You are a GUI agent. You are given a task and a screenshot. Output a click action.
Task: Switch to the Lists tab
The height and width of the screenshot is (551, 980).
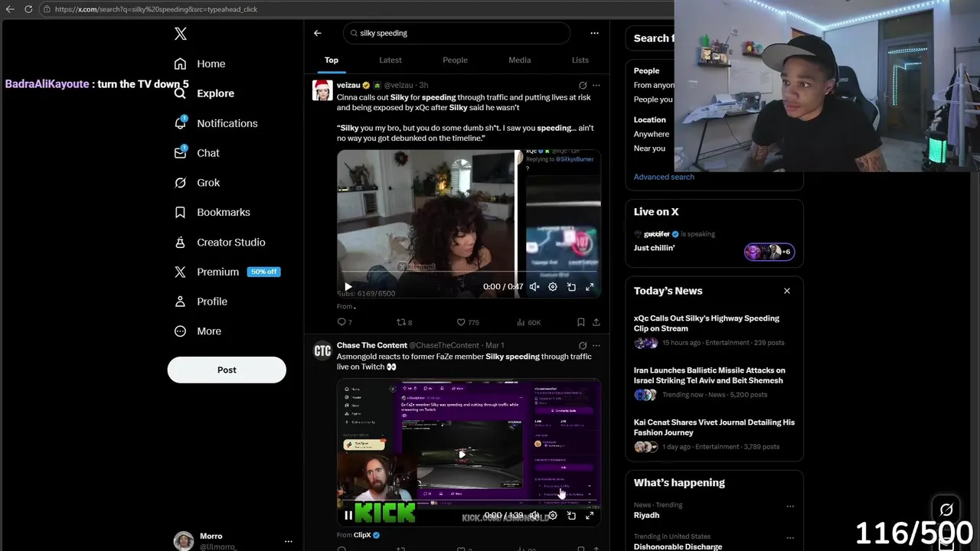[x=580, y=60]
